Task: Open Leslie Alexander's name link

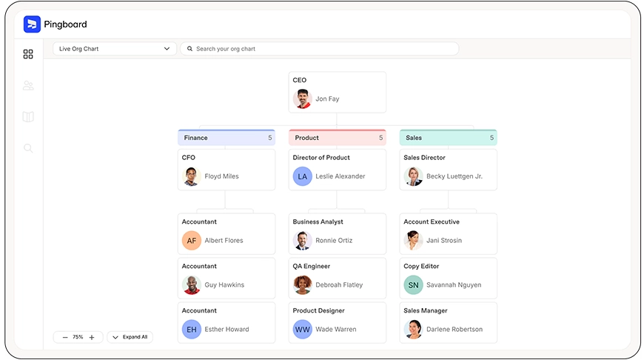Action: coord(340,176)
